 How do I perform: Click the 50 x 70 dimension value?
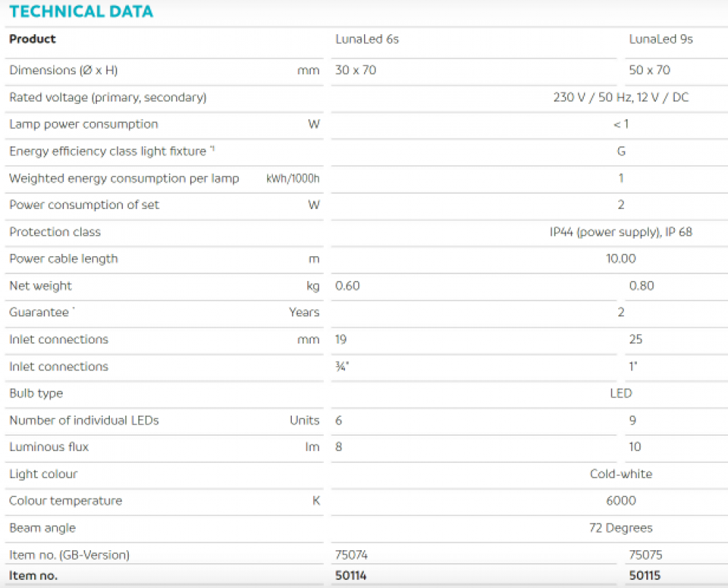(649, 70)
